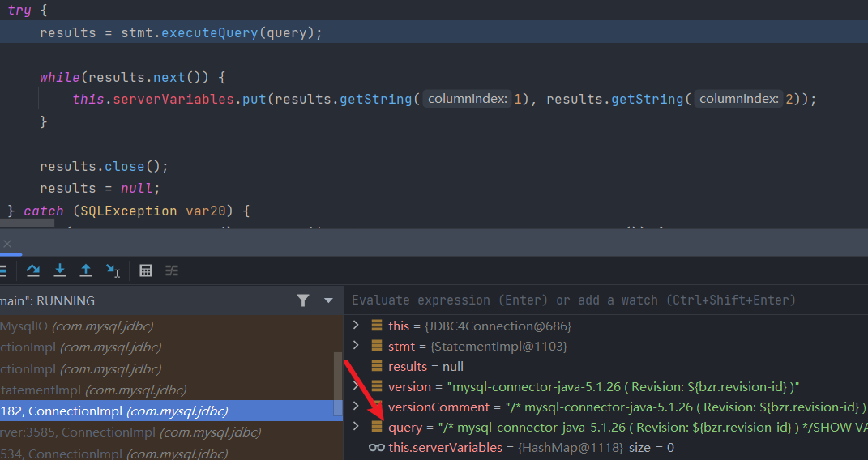
Task: Close the debug tab with X
Action: [6, 244]
